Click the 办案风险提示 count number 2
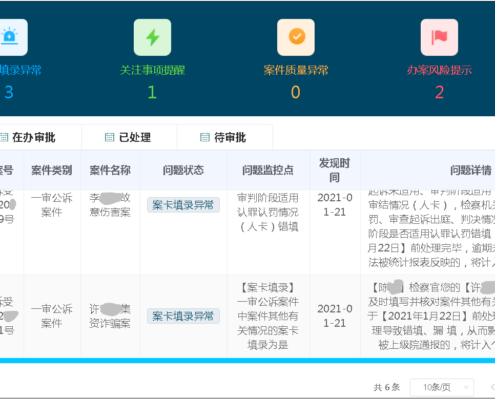The image size is (495, 400). pos(439,92)
